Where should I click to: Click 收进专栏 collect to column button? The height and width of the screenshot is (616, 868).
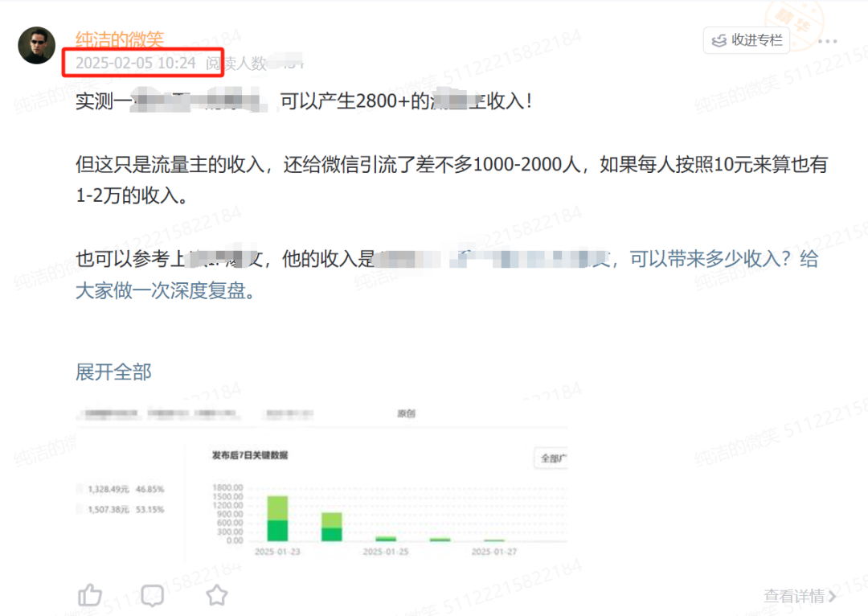(746, 40)
